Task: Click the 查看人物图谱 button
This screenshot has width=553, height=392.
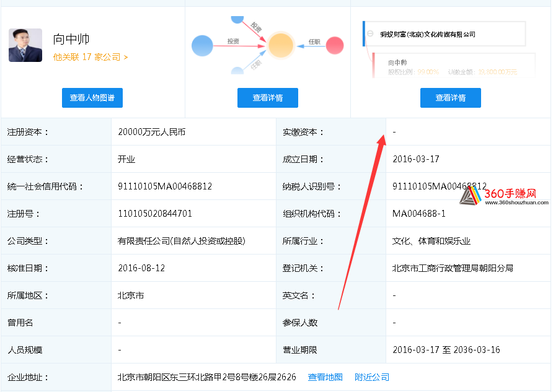Action: coord(92,98)
